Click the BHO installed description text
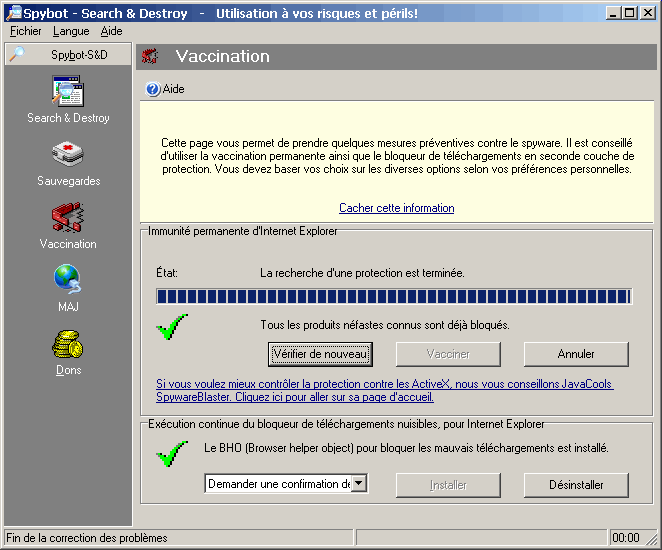 (x=406, y=448)
